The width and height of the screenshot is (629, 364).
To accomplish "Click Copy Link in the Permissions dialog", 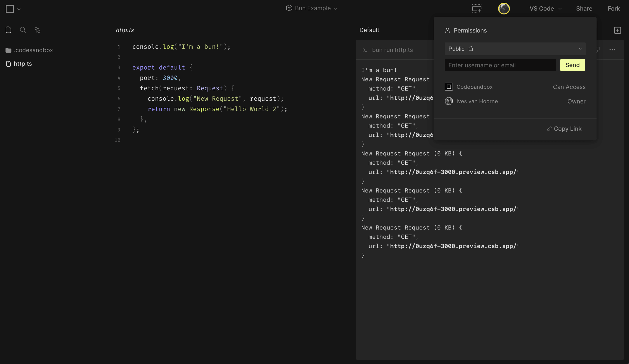I will point(565,128).
